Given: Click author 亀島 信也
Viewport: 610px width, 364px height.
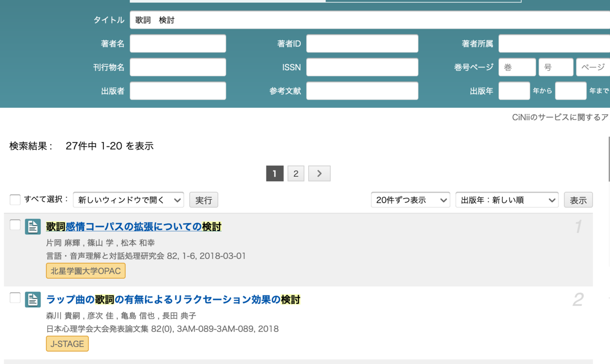Looking at the screenshot, I should (138, 316).
